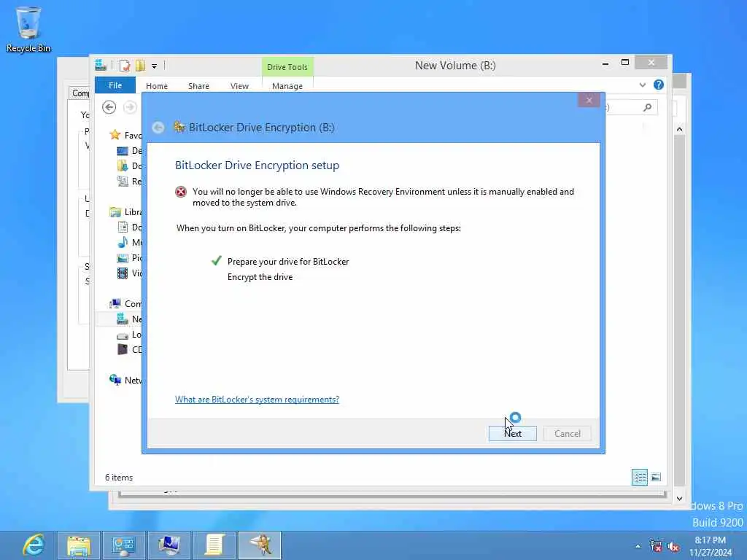Select the Drive Tools contextual tab

coord(287,67)
